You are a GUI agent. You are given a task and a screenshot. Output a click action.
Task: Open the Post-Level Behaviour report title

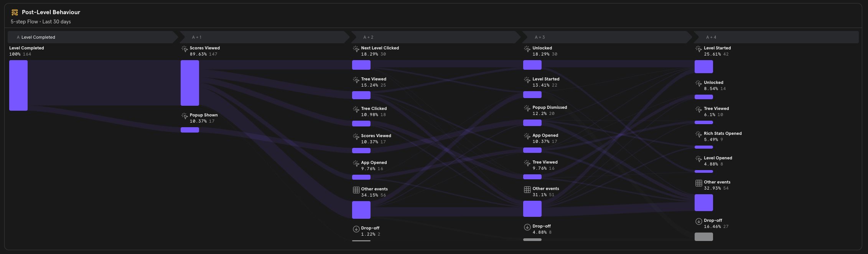(51, 12)
